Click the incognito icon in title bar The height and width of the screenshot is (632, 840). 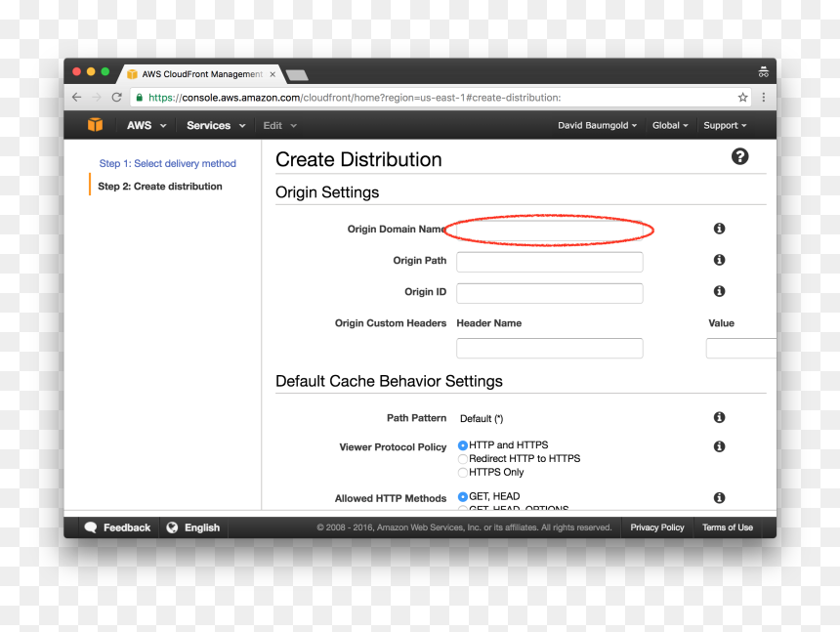coord(764,71)
